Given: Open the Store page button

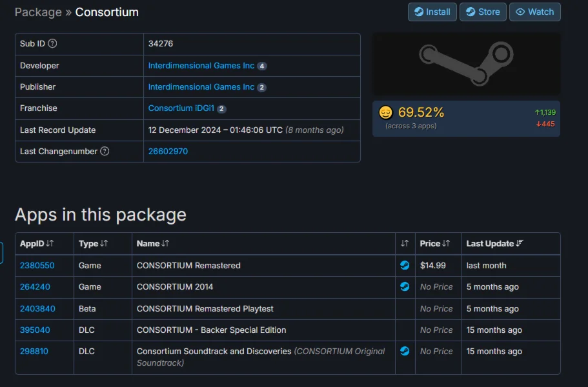Looking at the screenshot, I should 483,12.
